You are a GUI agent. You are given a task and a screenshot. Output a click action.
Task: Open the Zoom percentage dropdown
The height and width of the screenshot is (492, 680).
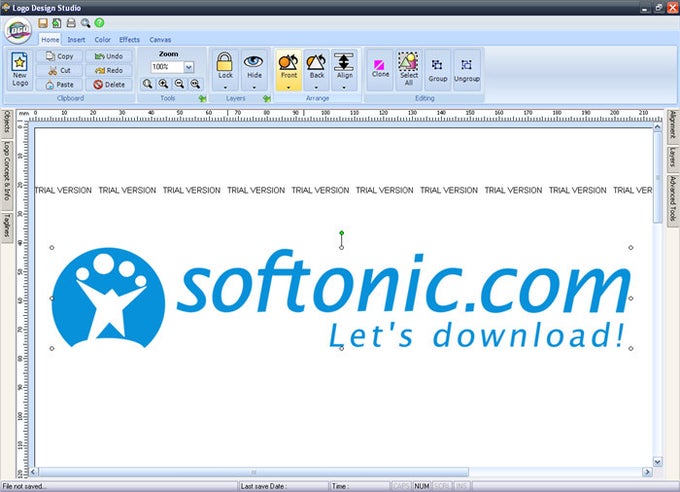[x=189, y=67]
